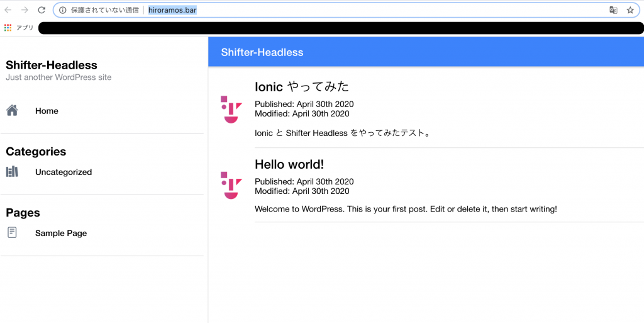
Task: Open the apps grid icon in the bookmarks bar
Action: (8, 28)
